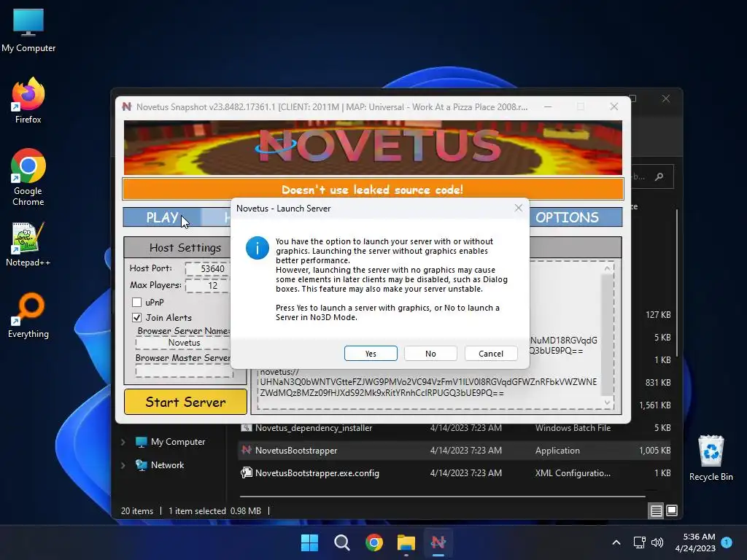
Task: Launch Firefox from the desktop
Action: click(x=28, y=101)
